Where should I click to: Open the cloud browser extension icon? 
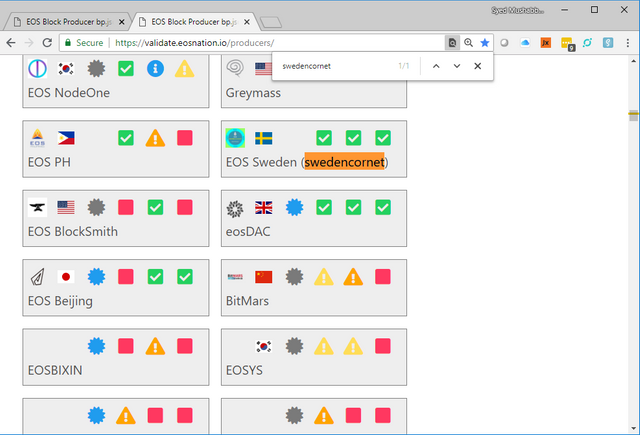point(525,43)
